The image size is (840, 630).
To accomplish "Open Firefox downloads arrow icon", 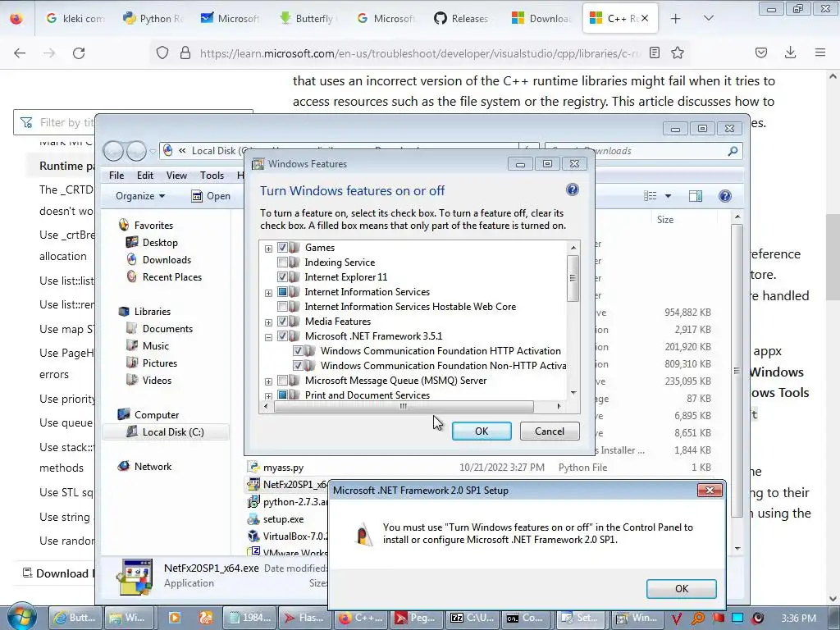I will click(x=790, y=52).
